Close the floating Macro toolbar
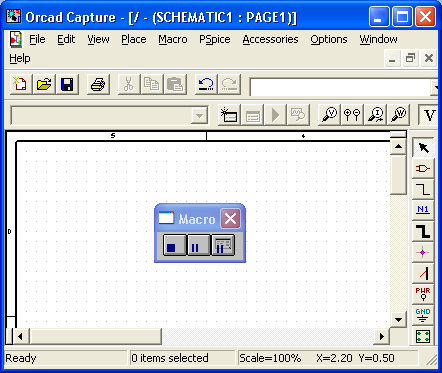The image size is (442, 373). [x=230, y=219]
